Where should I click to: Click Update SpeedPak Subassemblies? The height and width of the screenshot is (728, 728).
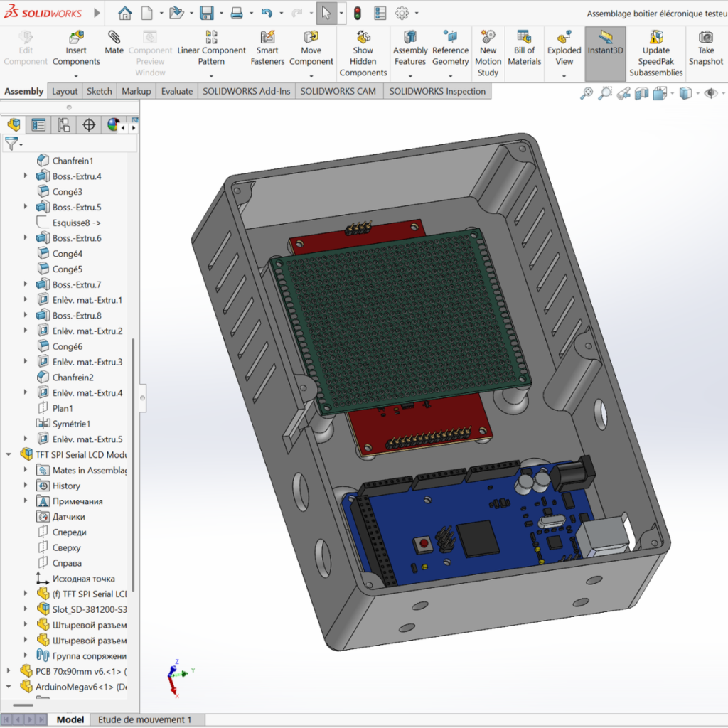point(656,53)
